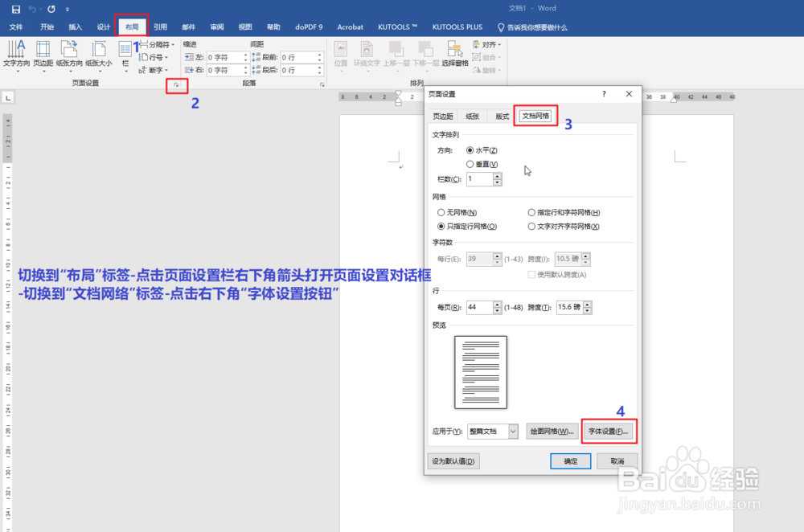Open the 段落 paragraph dialog launcher
The width and height of the screenshot is (804, 532).
coord(322,85)
